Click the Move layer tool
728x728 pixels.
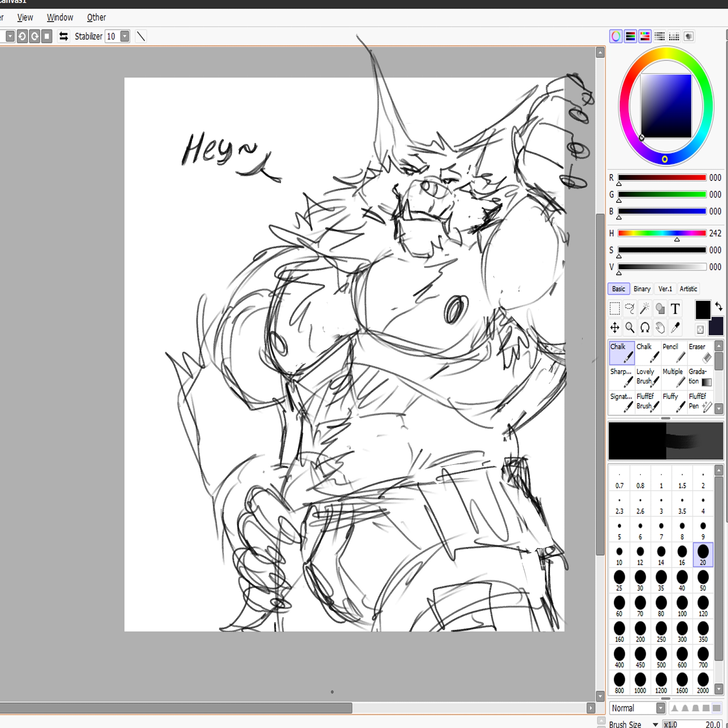pyautogui.click(x=614, y=328)
